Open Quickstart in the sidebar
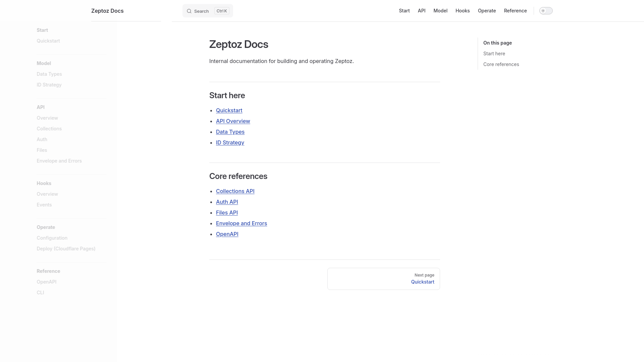Screen dimensions: 644x362 [x=48, y=41]
